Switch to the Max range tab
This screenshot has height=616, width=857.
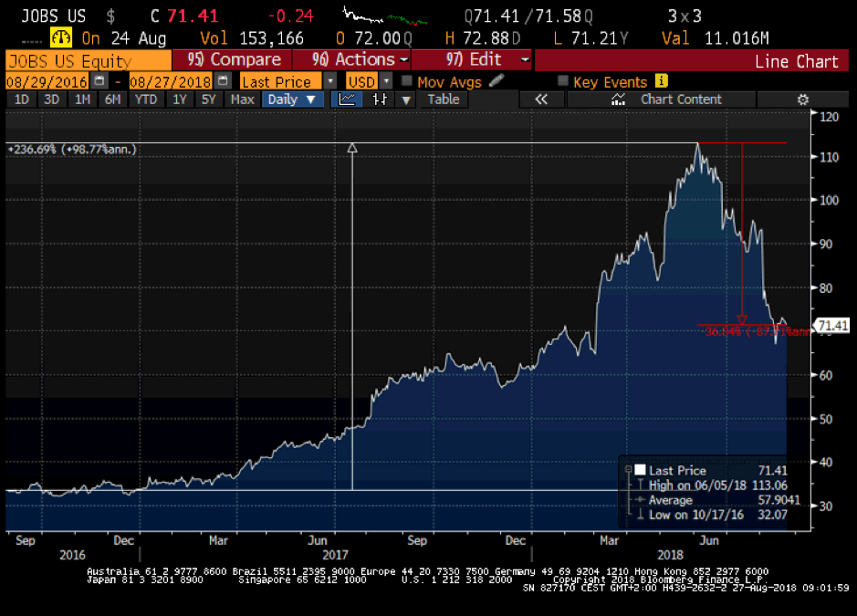[242, 99]
